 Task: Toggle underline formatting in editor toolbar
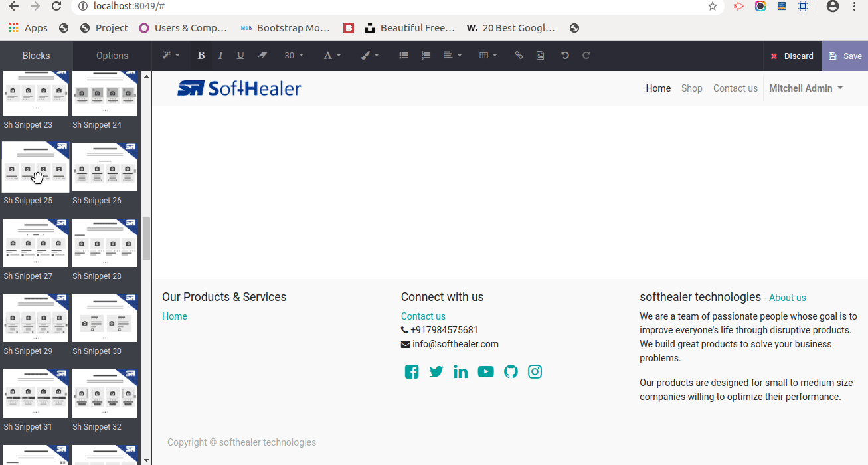(x=240, y=56)
